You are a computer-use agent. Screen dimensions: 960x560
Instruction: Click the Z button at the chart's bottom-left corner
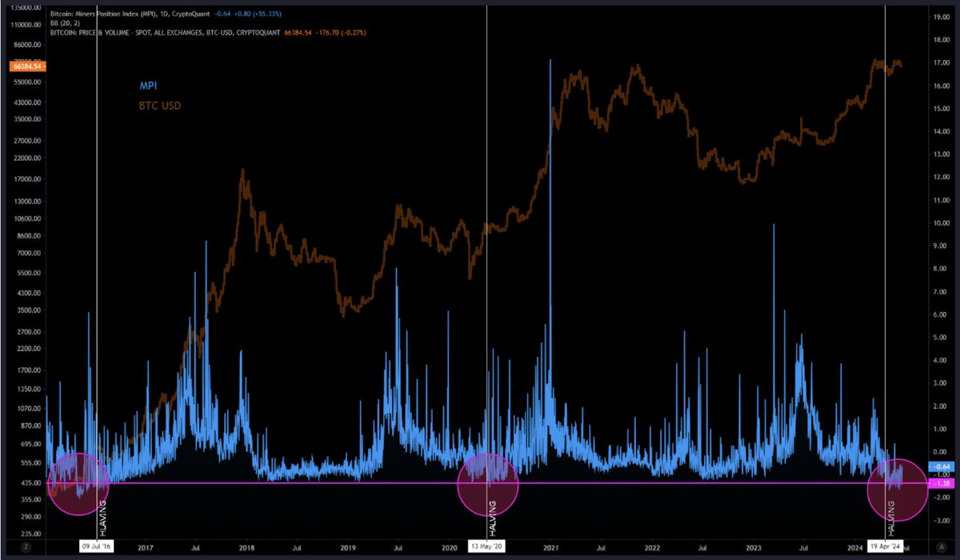(x=26, y=546)
